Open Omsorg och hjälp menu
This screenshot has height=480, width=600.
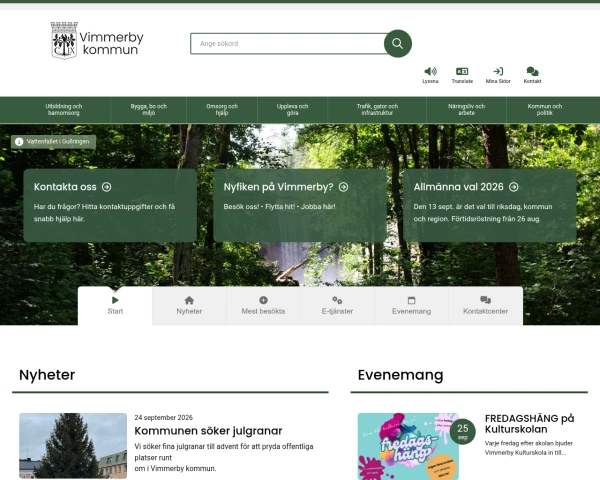222,110
